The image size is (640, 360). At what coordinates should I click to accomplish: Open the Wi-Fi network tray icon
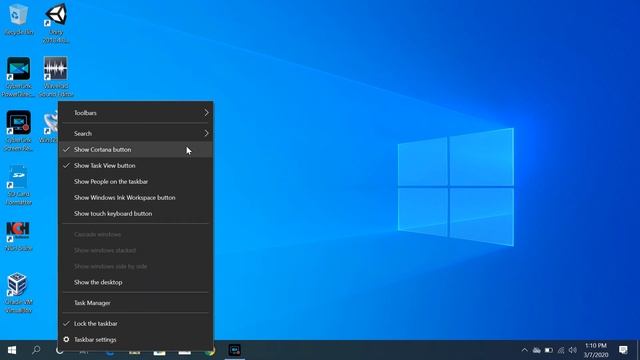coord(561,350)
